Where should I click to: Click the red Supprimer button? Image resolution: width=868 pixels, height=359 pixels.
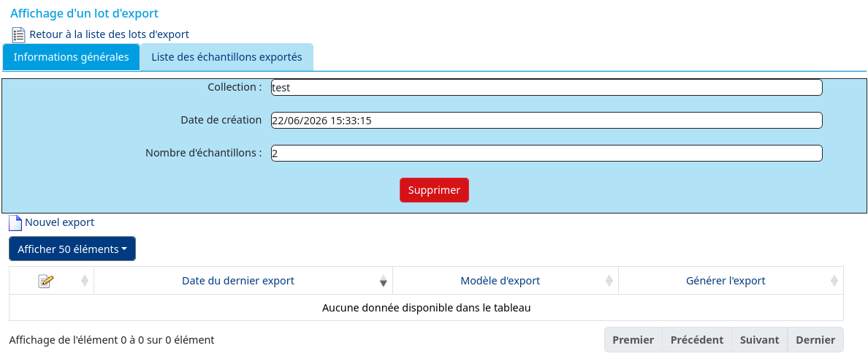[x=434, y=190]
